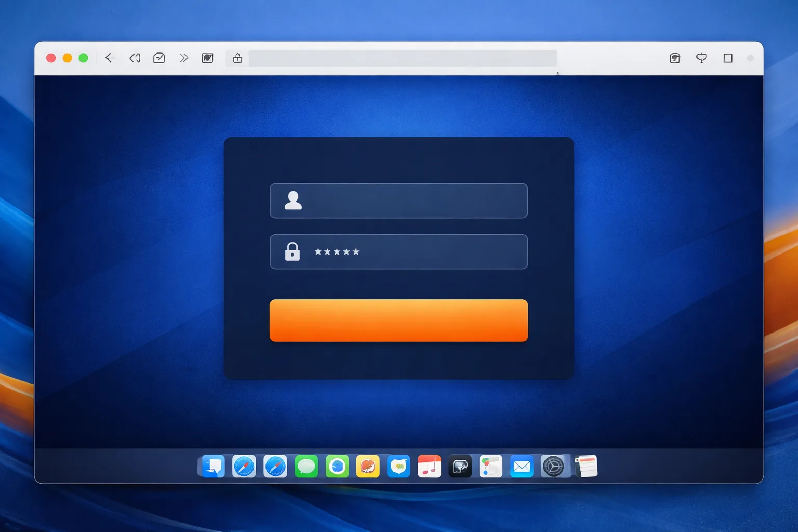Viewport: 798px width, 532px height.
Task: Focus the browser address bar
Action: [x=403, y=58]
